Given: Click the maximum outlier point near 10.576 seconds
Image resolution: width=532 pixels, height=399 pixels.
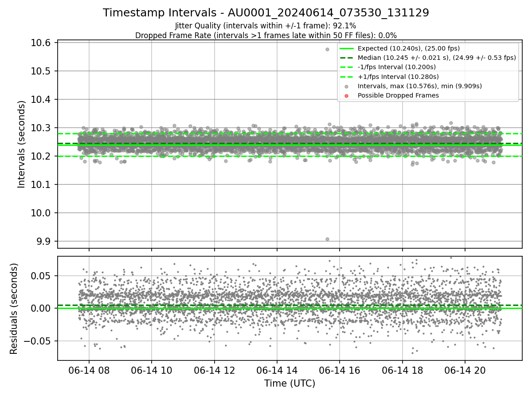Looking at the screenshot, I should click(327, 49).
